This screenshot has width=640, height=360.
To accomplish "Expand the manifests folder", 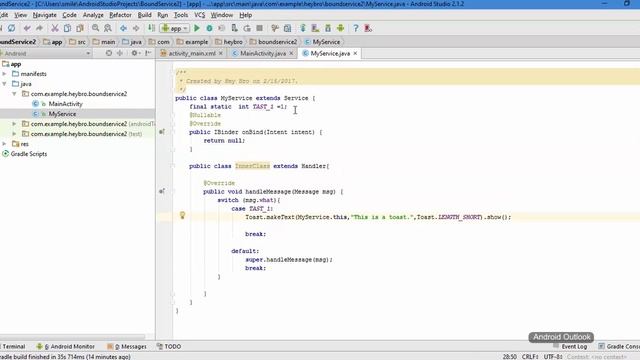I will [4, 74].
